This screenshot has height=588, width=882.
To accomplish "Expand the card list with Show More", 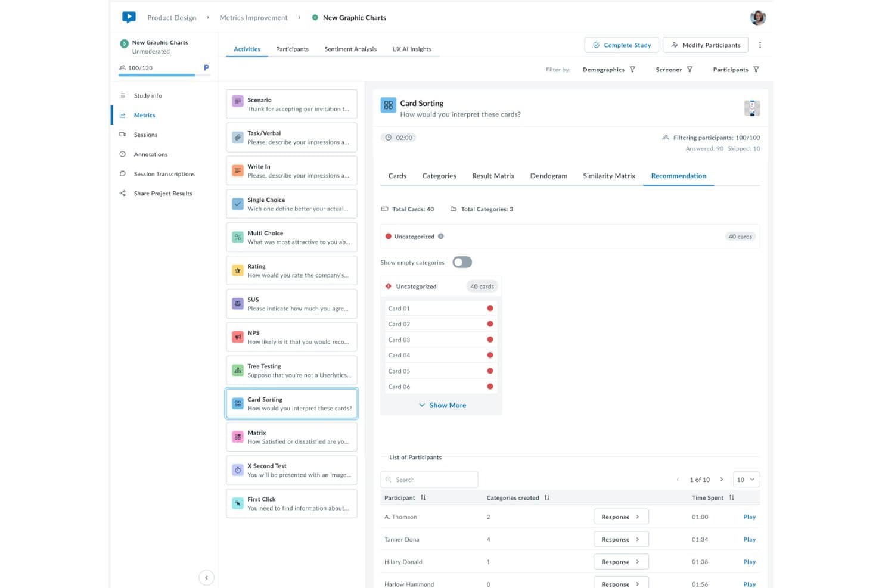I will pos(442,405).
